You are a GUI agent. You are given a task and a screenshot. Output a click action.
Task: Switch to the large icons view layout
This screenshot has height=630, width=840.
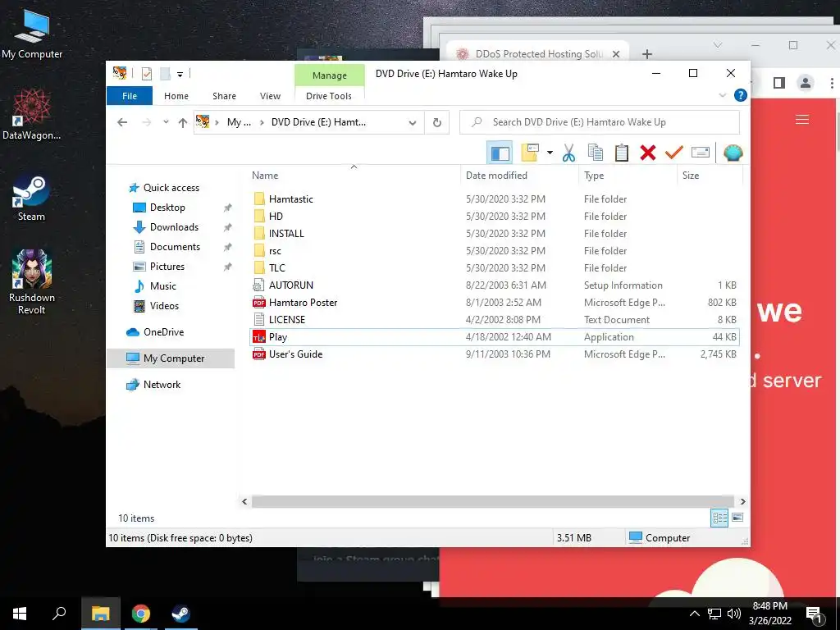737,518
